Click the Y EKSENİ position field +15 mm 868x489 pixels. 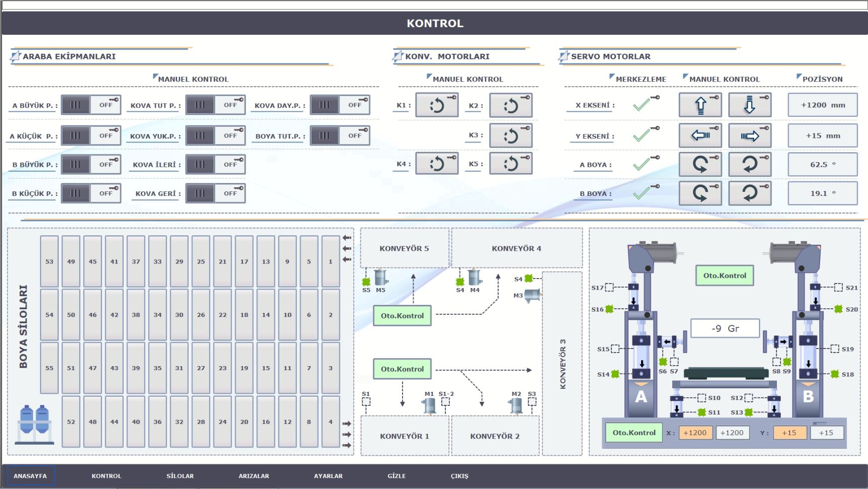[x=823, y=135]
